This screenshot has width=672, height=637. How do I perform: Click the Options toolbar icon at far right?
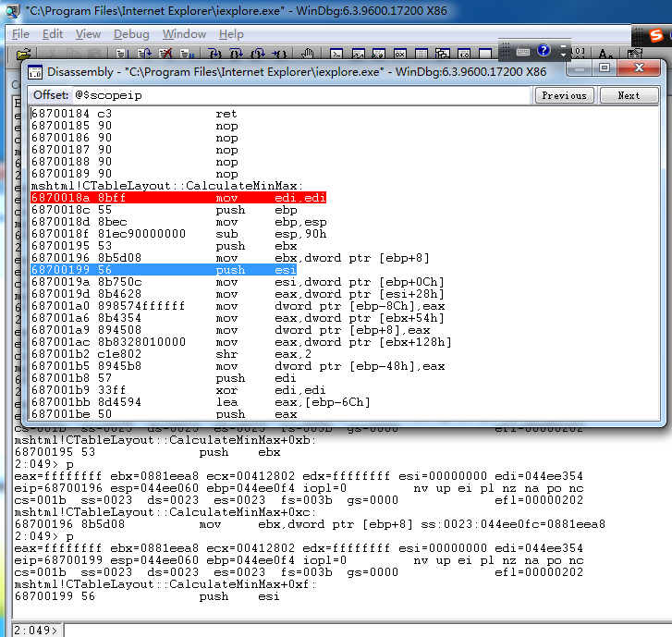(x=634, y=55)
